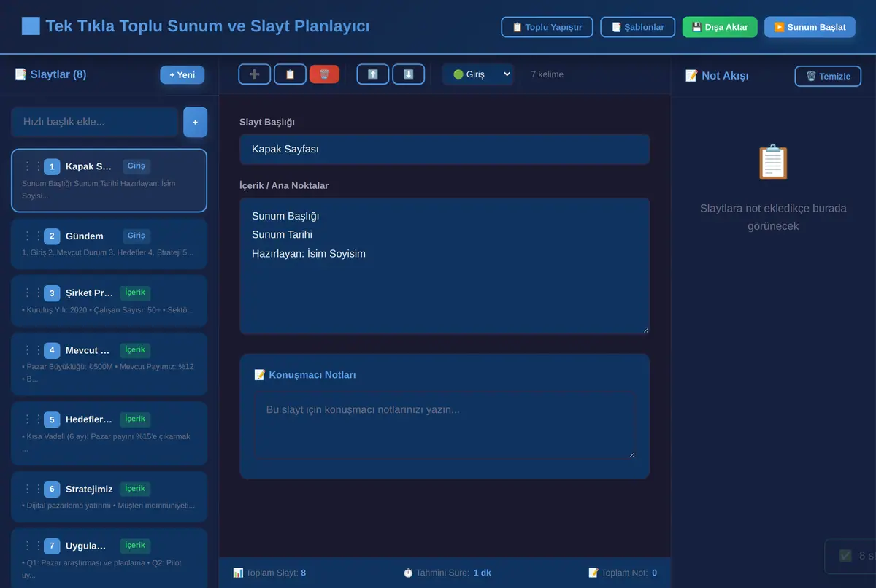Open the Şablonlar templates button
Viewport: 876px width, 588px height.
(x=637, y=27)
